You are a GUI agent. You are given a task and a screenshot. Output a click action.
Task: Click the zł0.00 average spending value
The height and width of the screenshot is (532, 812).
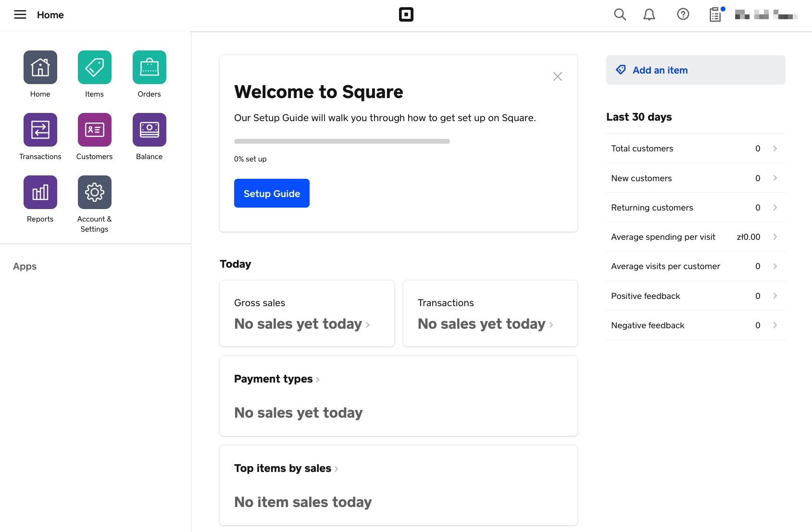(749, 237)
